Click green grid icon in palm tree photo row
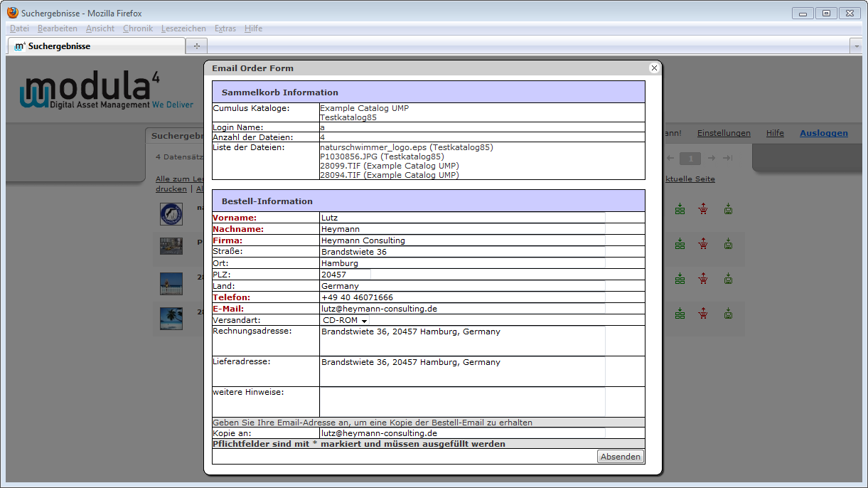The height and width of the screenshot is (488, 868). tap(680, 313)
